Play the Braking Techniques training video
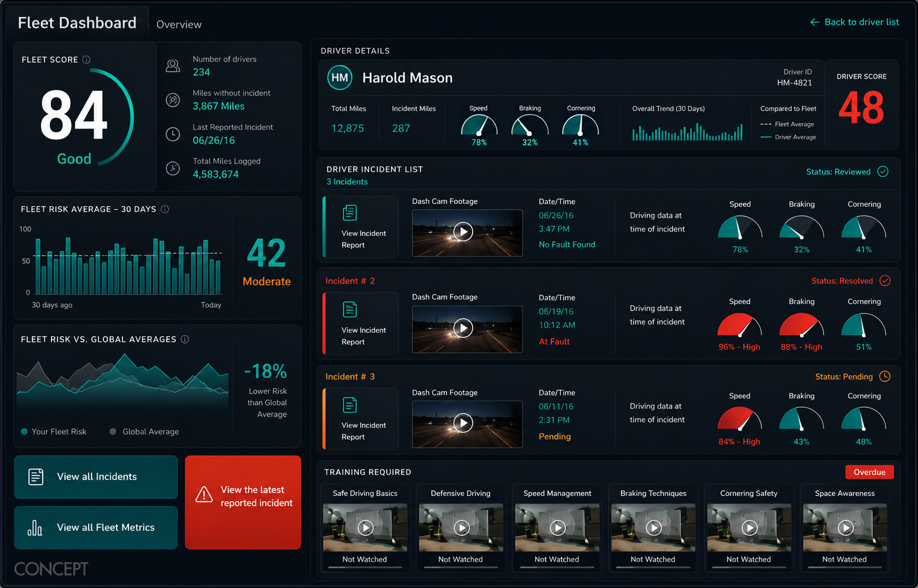The width and height of the screenshot is (918, 588). [654, 528]
